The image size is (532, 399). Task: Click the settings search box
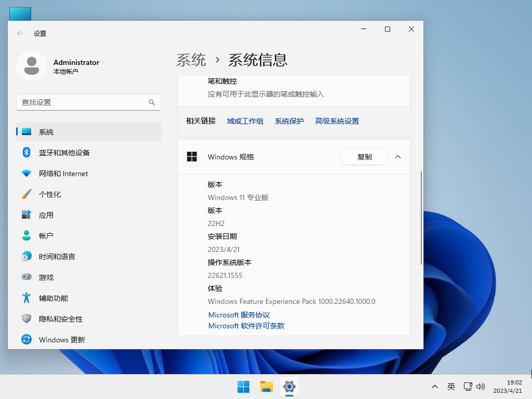click(88, 102)
